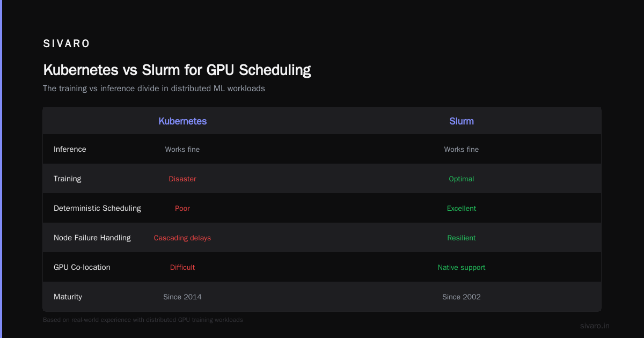This screenshot has width=644, height=338.
Task: Select the red 'Disaster' cell
Action: coord(182,179)
